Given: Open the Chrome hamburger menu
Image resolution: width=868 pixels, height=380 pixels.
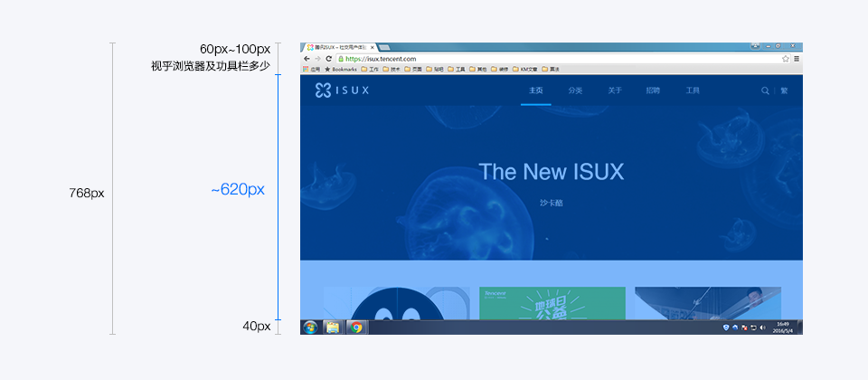Looking at the screenshot, I should click(x=797, y=59).
